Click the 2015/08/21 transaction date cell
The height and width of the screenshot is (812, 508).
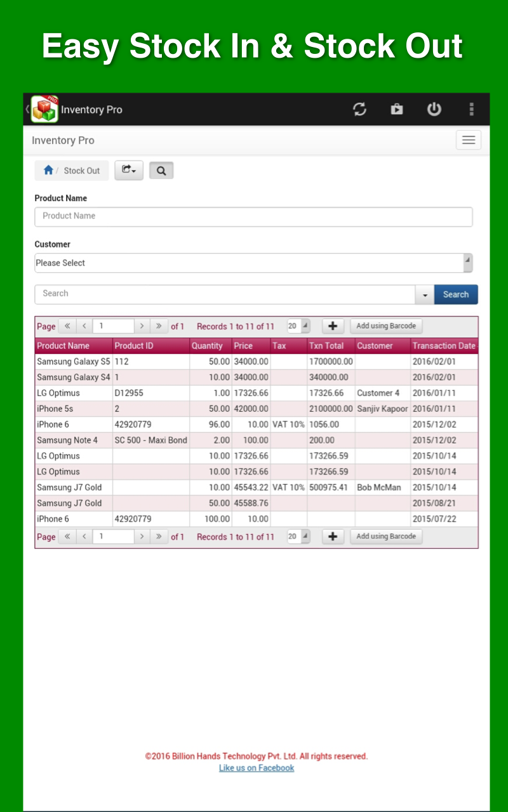444,503
